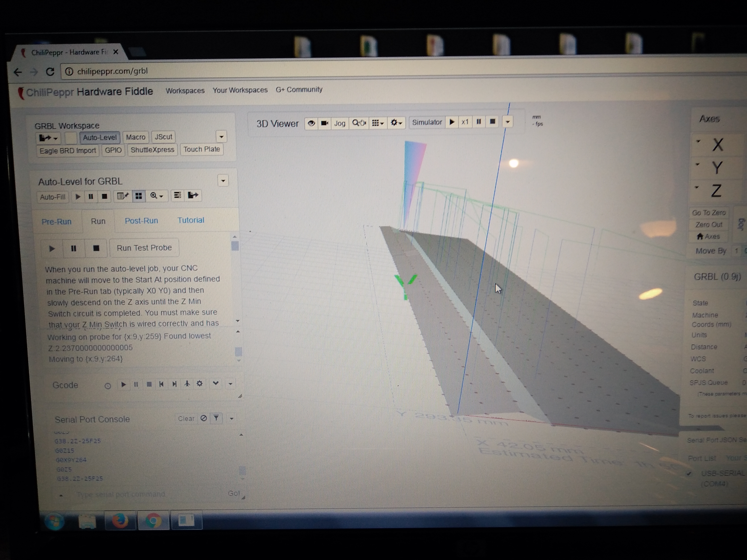Open the 3D Viewer gear settings dropdown
The width and height of the screenshot is (747, 560).
(x=396, y=123)
